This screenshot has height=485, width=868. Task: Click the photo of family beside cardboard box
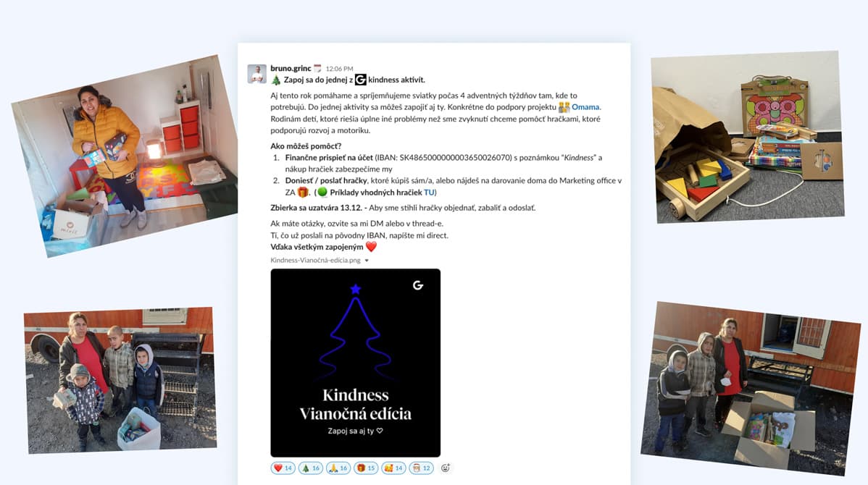click(749, 388)
